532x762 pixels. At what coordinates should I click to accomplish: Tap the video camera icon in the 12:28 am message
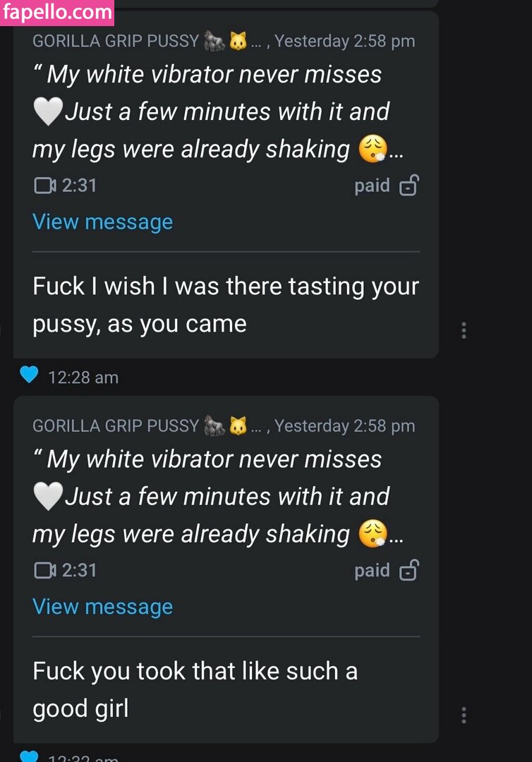(44, 186)
